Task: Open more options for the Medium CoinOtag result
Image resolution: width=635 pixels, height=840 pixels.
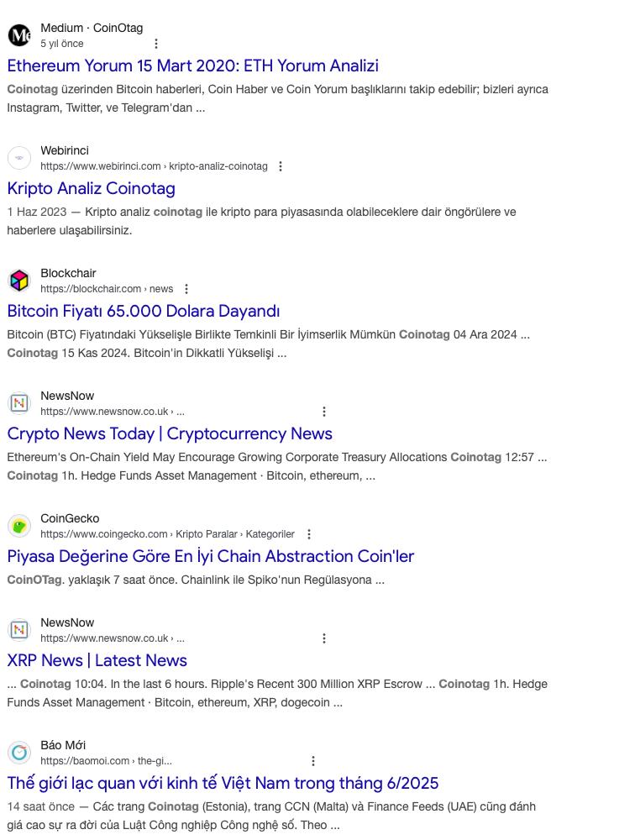Action: [x=156, y=44]
